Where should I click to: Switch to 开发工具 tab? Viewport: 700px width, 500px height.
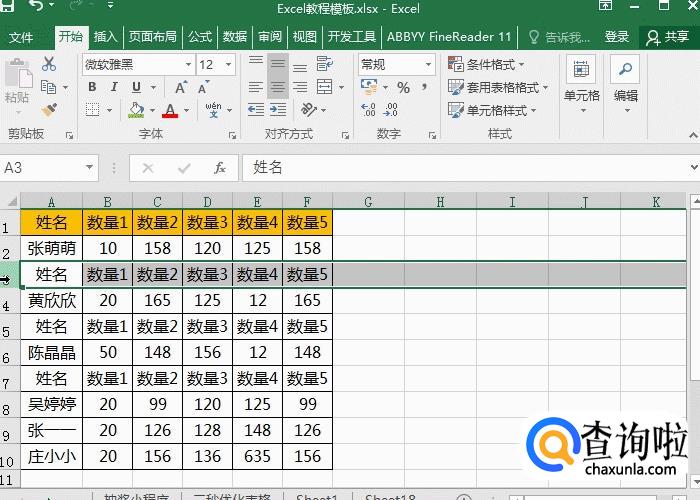tap(352, 37)
